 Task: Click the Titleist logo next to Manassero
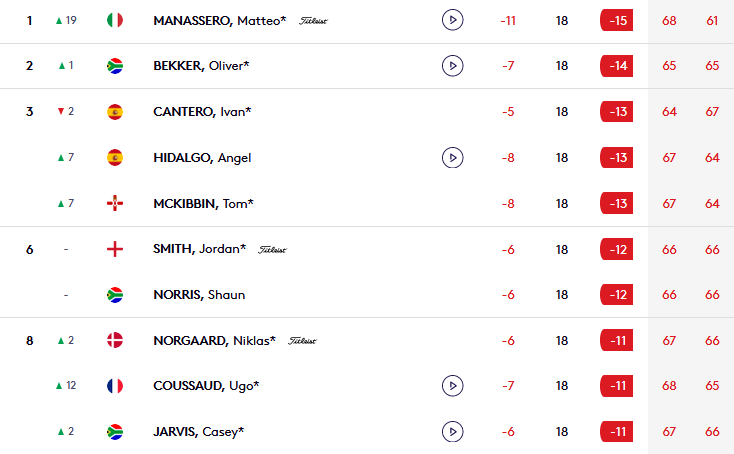pos(313,21)
